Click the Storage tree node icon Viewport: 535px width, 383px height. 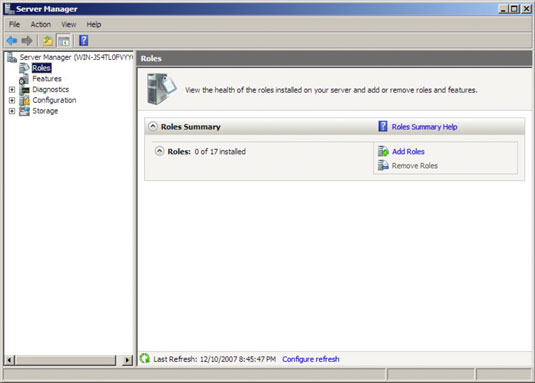click(x=25, y=111)
